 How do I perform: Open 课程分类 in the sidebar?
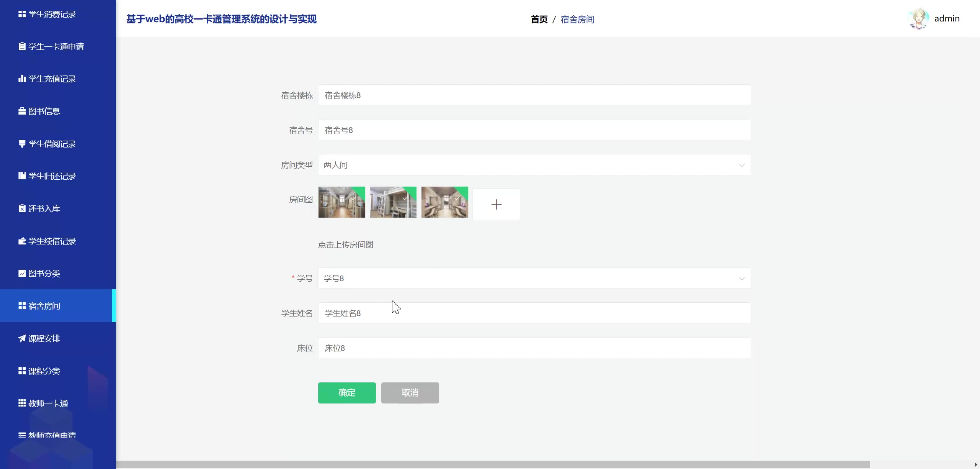pyautogui.click(x=44, y=371)
